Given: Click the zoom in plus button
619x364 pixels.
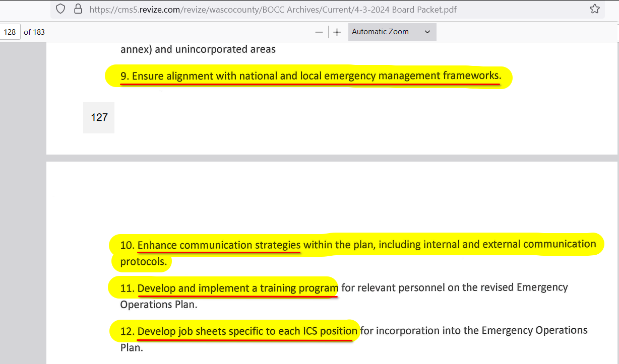Looking at the screenshot, I should pyautogui.click(x=337, y=32).
